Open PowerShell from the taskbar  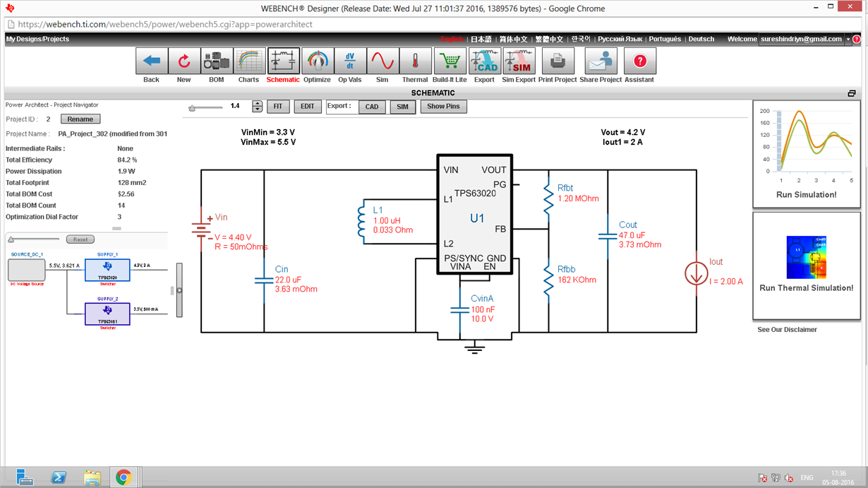tap(60, 477)
